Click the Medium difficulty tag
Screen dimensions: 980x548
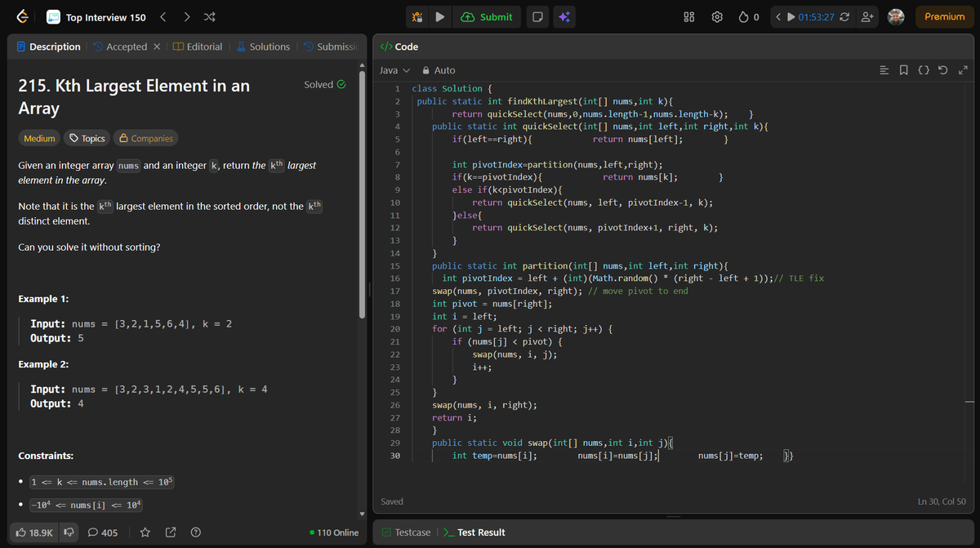[39, 138]
